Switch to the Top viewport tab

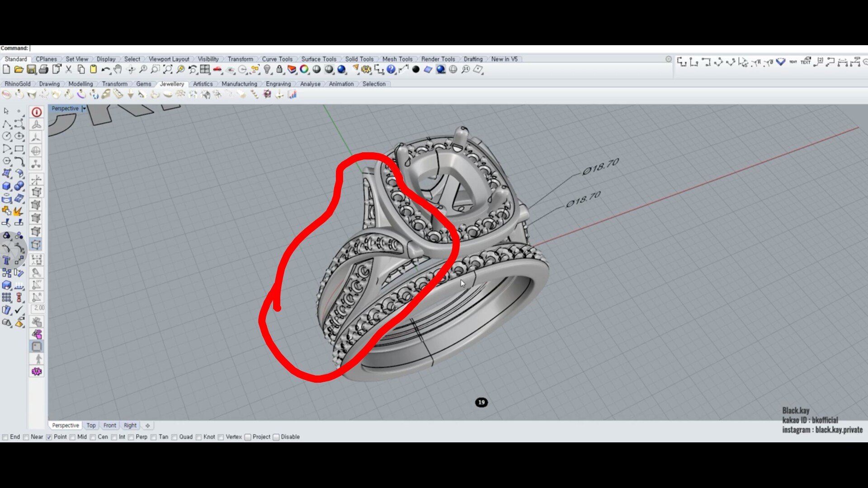tap(91, 425)
